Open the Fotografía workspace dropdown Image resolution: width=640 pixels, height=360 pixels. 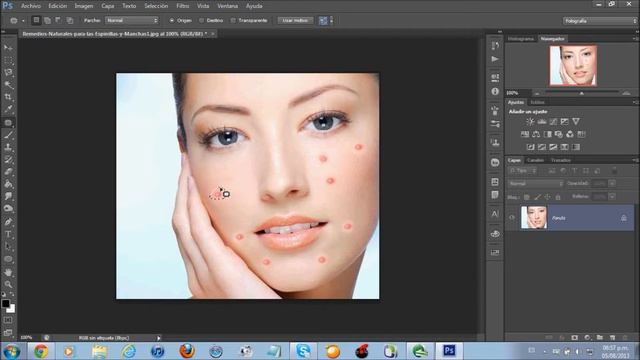pos(599,21)
